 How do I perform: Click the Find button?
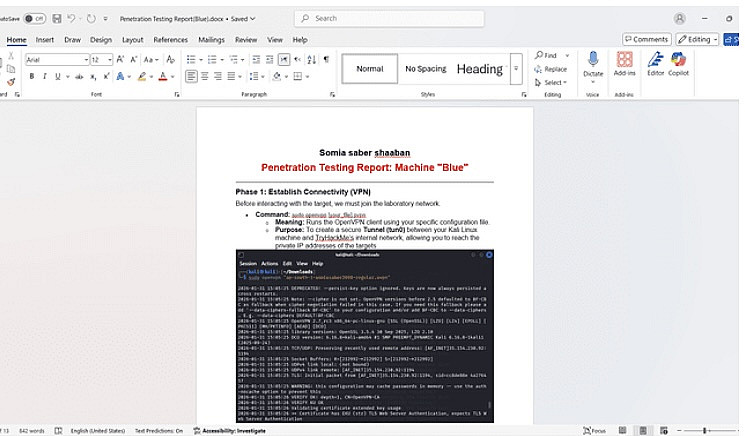546,55
